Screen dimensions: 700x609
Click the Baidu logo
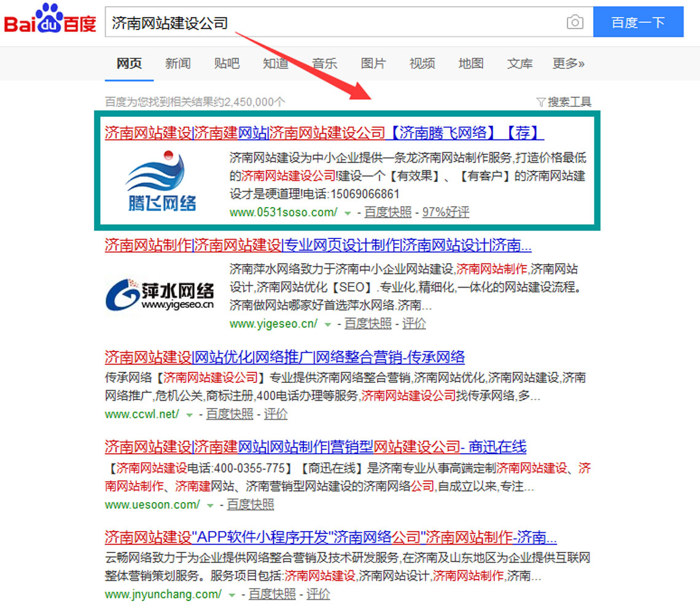[50, 19]
